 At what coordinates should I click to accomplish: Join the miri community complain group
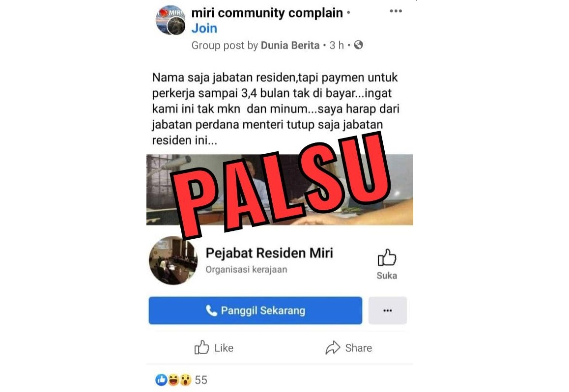(x=204, y=28)
